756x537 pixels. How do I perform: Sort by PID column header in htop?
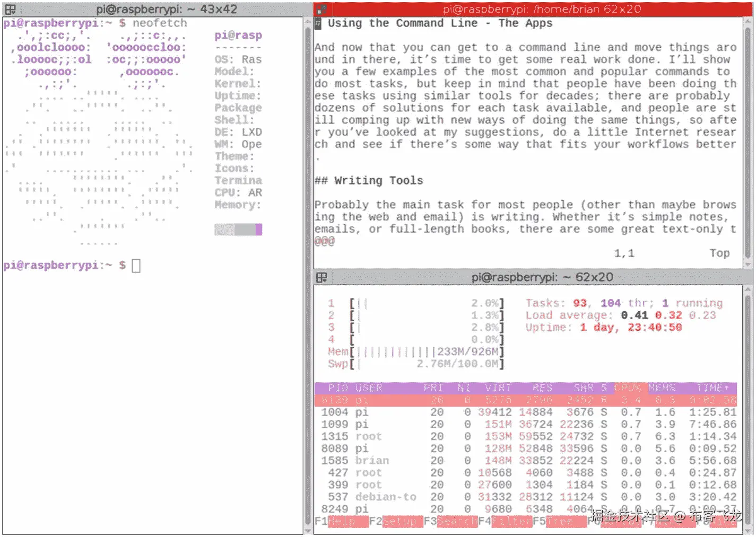[338, 388]
